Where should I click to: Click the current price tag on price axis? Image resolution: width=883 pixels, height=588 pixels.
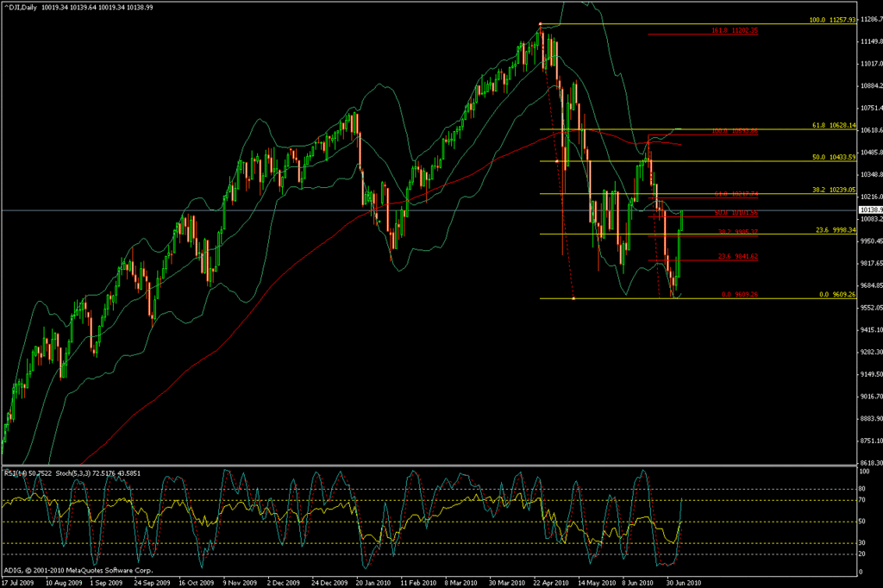coord(870,210)
